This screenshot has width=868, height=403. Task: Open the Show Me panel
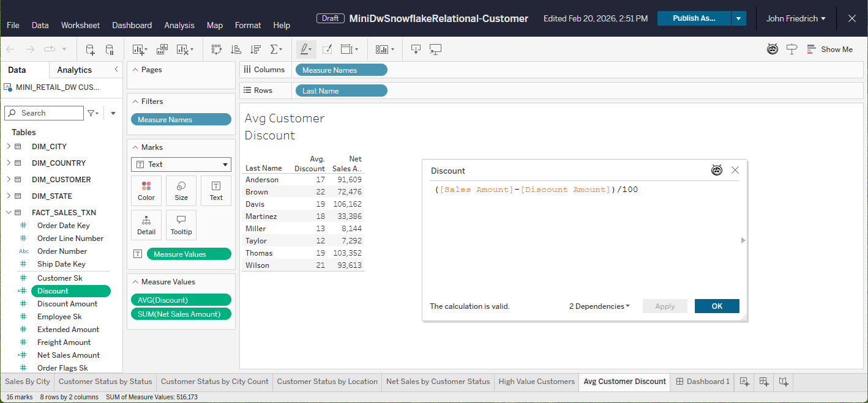click(829, 50)
